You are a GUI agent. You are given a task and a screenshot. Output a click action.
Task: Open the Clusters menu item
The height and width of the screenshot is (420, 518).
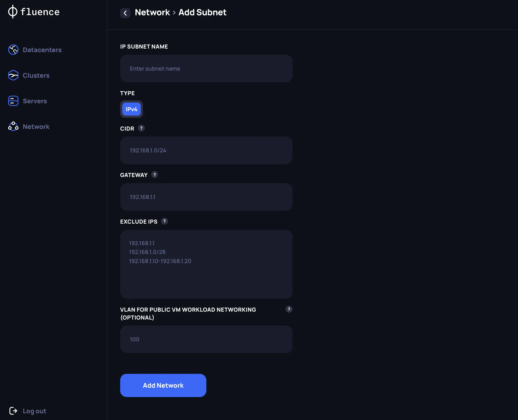pyautogui.click(x=36, y=76)
